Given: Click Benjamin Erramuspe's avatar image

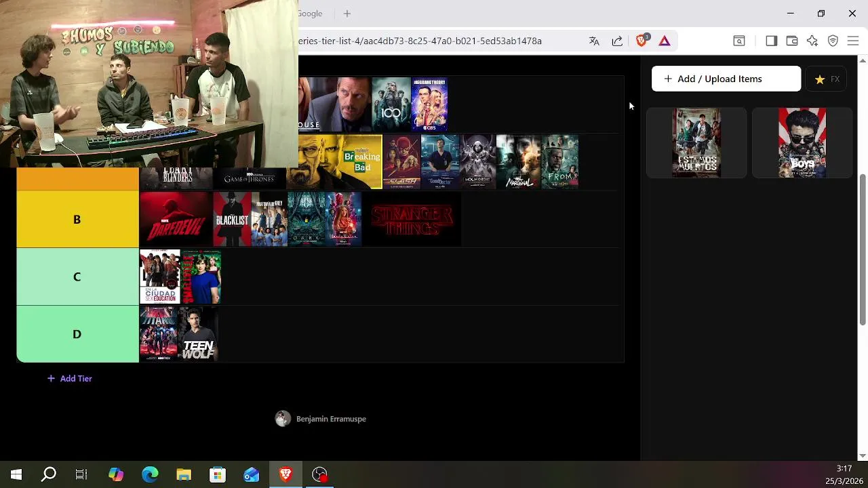Looking at the screenshot, I should (x=283, y=419).
